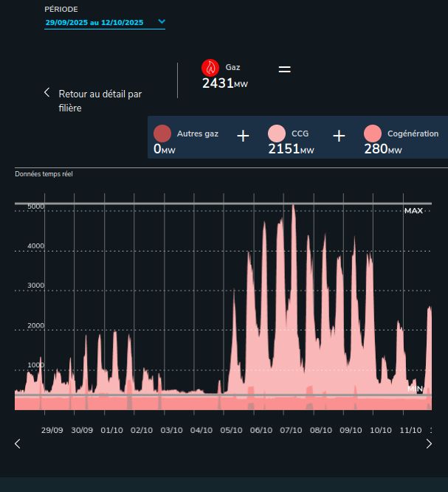This screenshot has height=492, width=448.
Task: Click the 01/10 date on the axis
Action: coord(111,430)
